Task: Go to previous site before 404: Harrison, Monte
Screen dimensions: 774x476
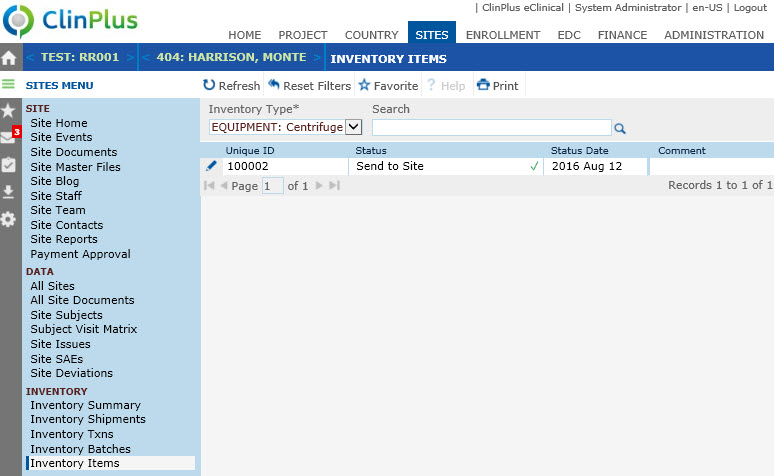Action: [x=146, y=58]
